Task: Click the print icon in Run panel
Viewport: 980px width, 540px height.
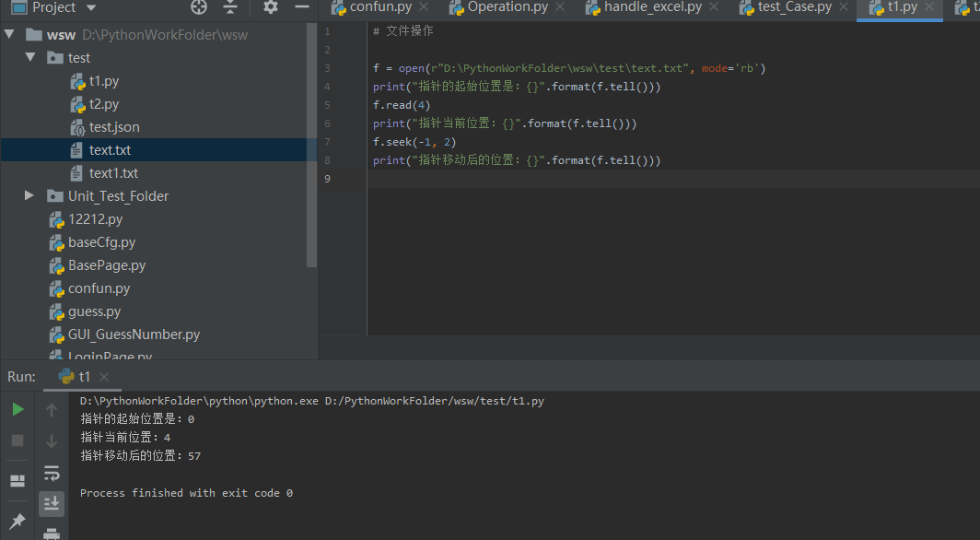Action: pyautogui.click(x=52, y=534)
